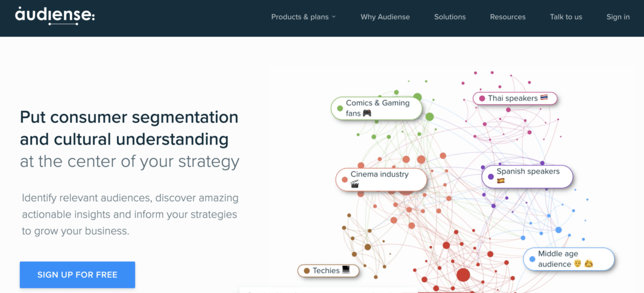Select the Thai speakers segment label
The width and height of the screenshot is (644, 293).
(514, 98)
